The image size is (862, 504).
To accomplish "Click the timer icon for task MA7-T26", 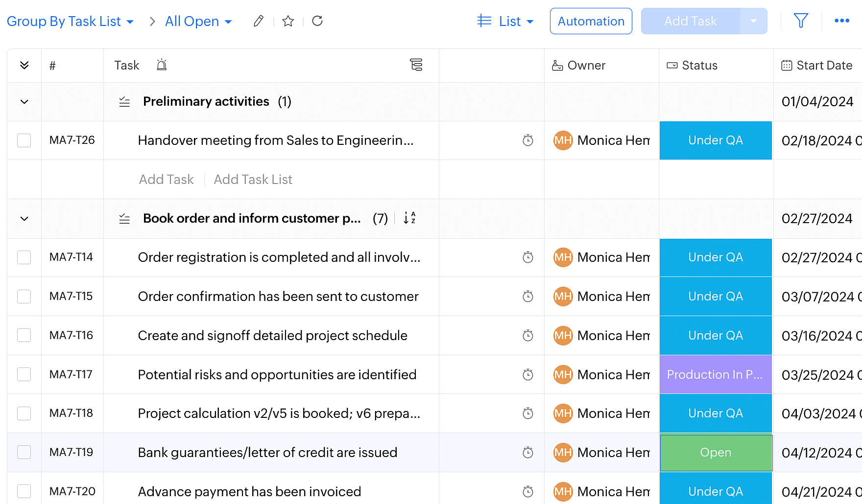I will [x=527, y=140].
